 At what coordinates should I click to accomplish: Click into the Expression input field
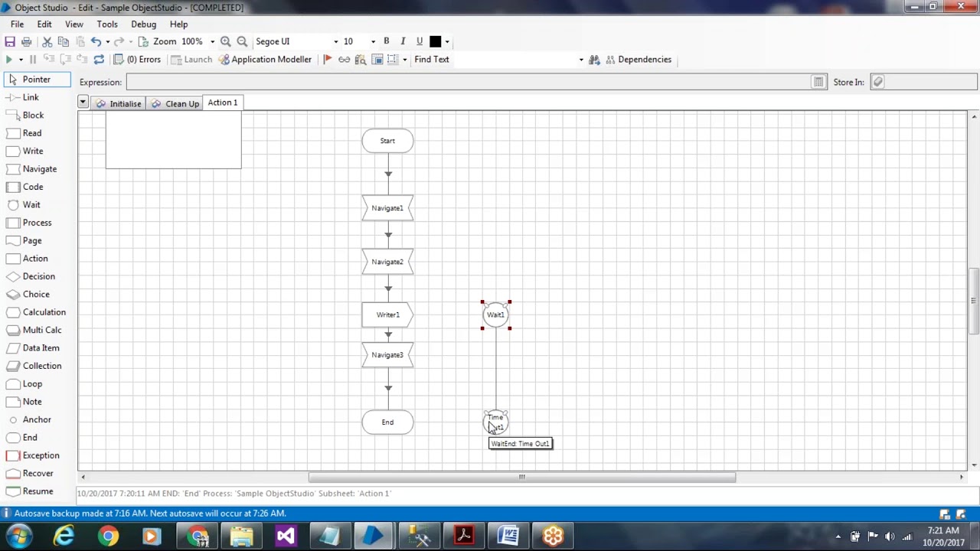[469, 82]
